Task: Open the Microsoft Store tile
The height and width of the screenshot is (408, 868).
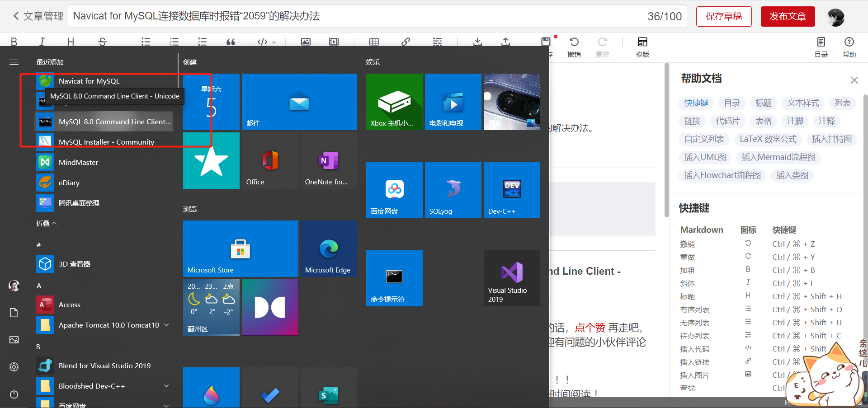Action: click(241, 249)
